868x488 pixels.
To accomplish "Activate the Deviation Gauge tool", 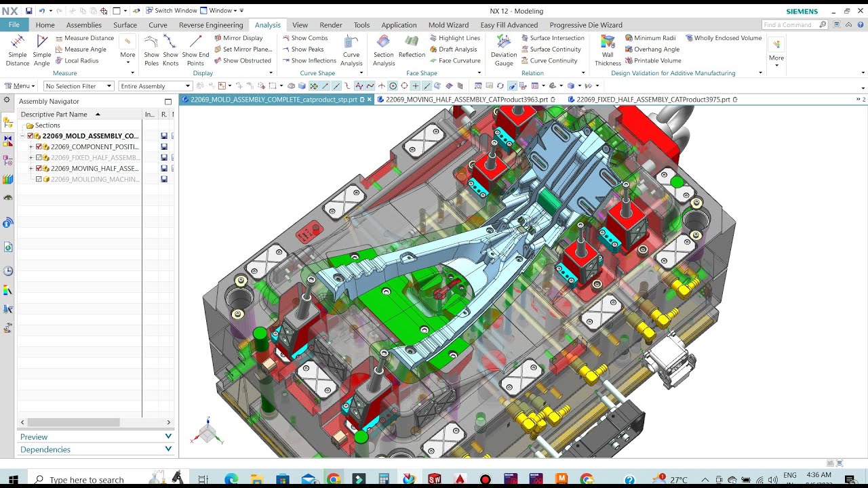I will [x=503, y=49].
